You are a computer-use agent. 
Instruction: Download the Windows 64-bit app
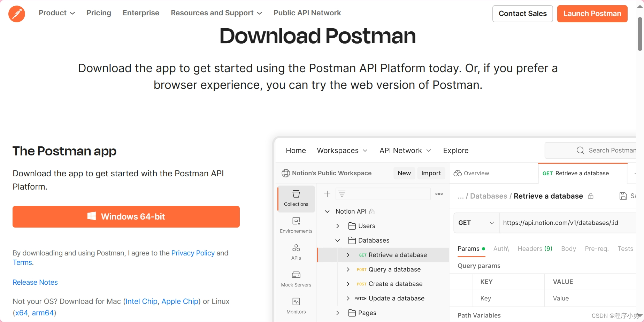pyautogui.click(x=126, y=217)
